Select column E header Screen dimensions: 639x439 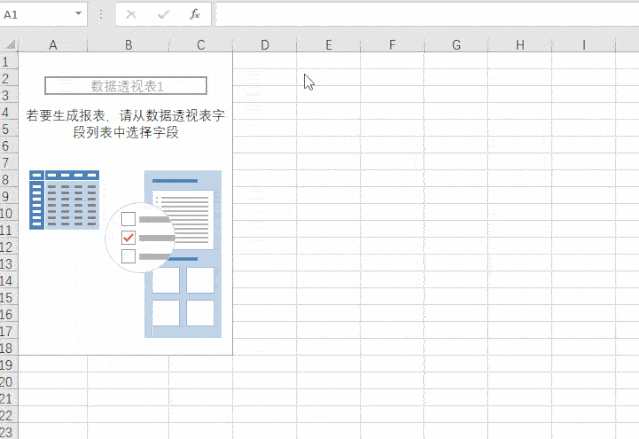(x=328, y=45)
